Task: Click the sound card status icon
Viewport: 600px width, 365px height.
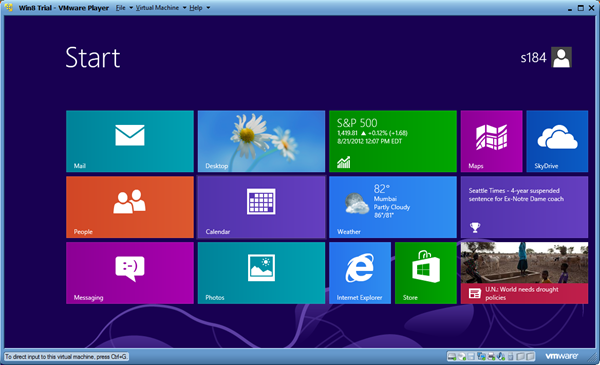Action: pos(501,357)
